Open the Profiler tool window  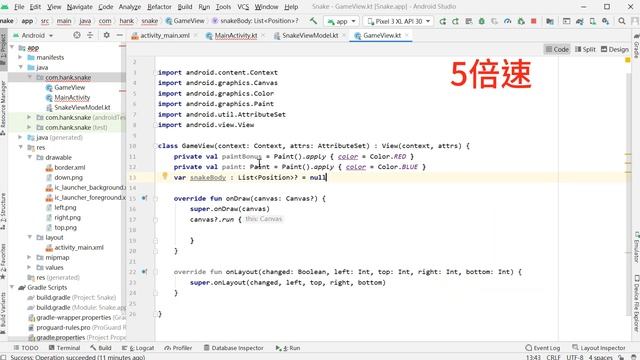click(178, 348)
